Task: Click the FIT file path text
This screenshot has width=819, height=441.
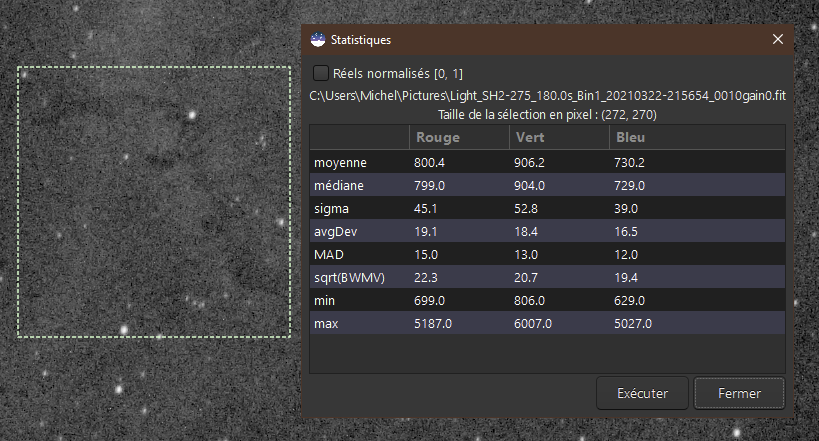Action: click(547, 96)
